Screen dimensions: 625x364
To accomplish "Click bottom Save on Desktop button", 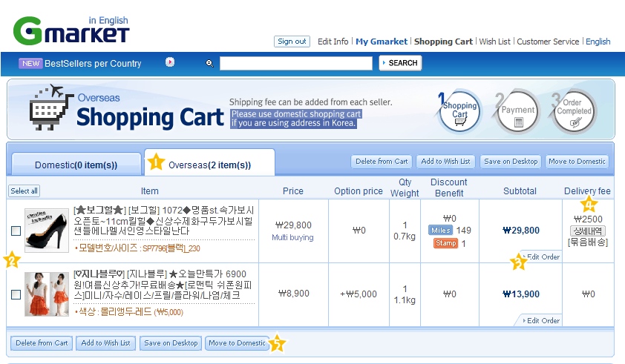I will click(171, 343).
